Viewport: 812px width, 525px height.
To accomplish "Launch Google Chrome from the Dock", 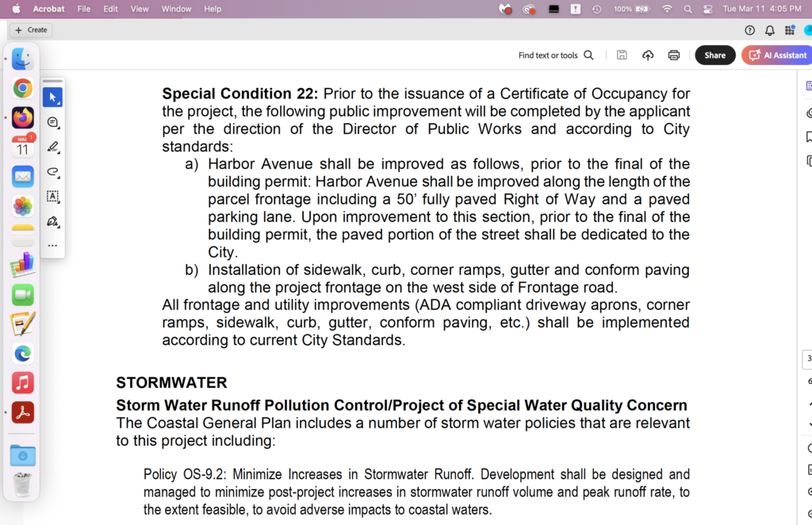I will coord(23,88).
